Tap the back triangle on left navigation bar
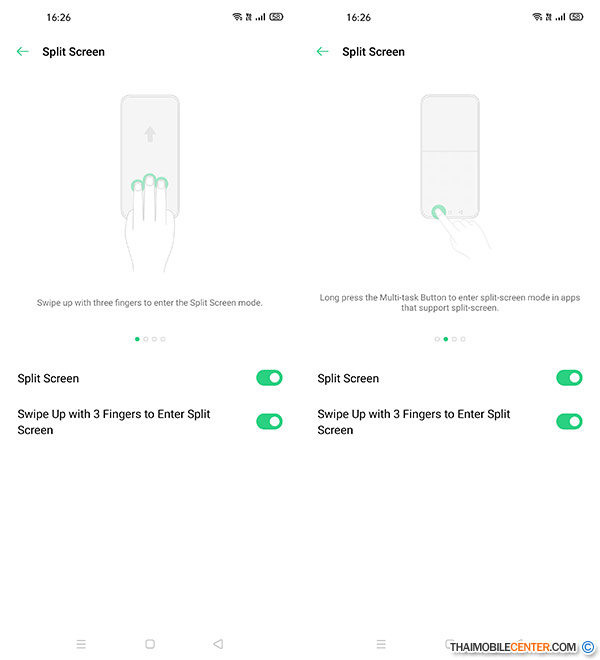This screenshot has width=600, height=660. coord(218,644)
